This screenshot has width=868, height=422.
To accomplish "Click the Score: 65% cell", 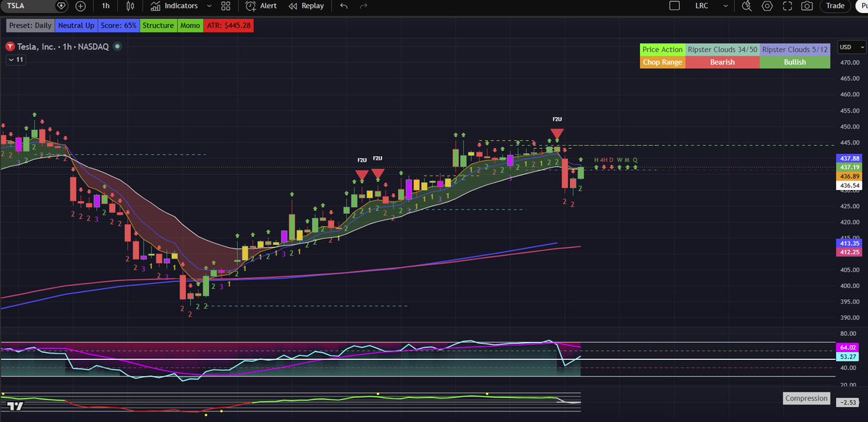I will pos(119,25).
